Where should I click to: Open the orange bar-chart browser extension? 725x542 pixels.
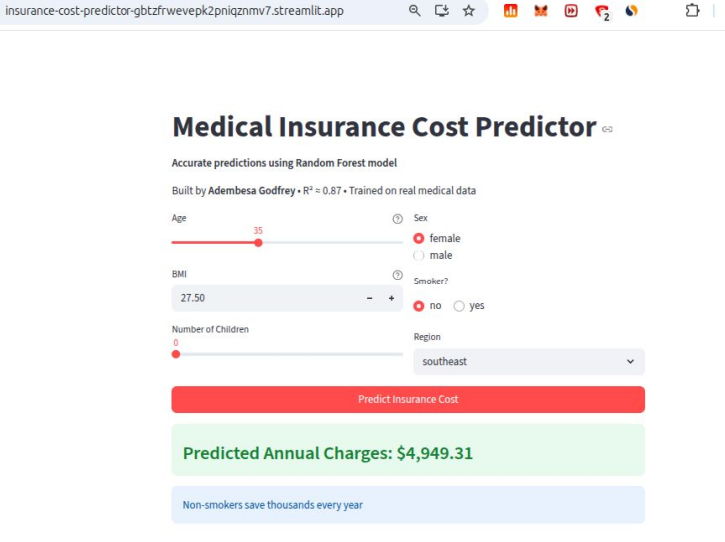coord(510,11)
